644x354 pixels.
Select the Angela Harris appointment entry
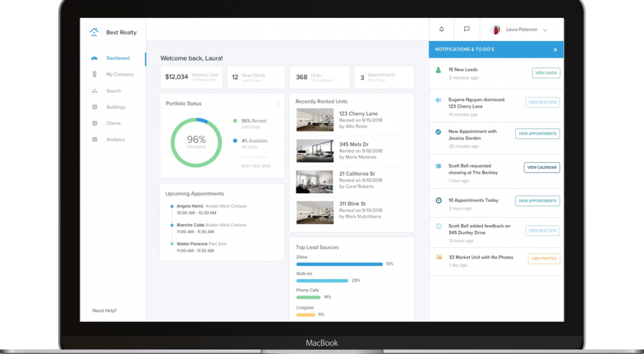click(x=211, y=209)
